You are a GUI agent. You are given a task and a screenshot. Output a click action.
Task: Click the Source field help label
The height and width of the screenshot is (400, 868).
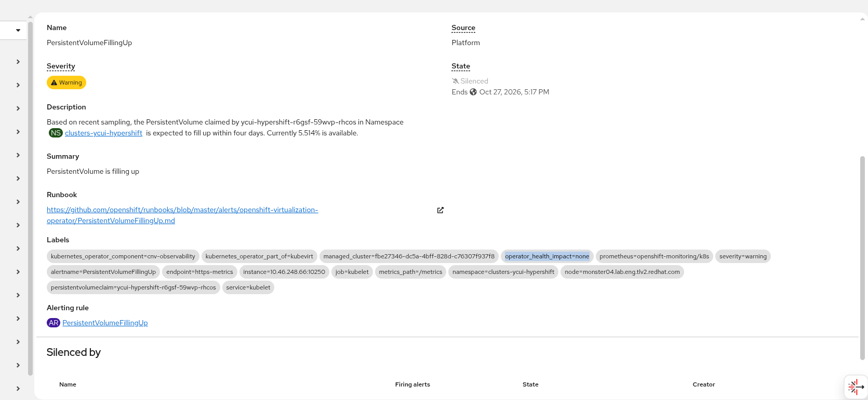(x=463, y=27)
